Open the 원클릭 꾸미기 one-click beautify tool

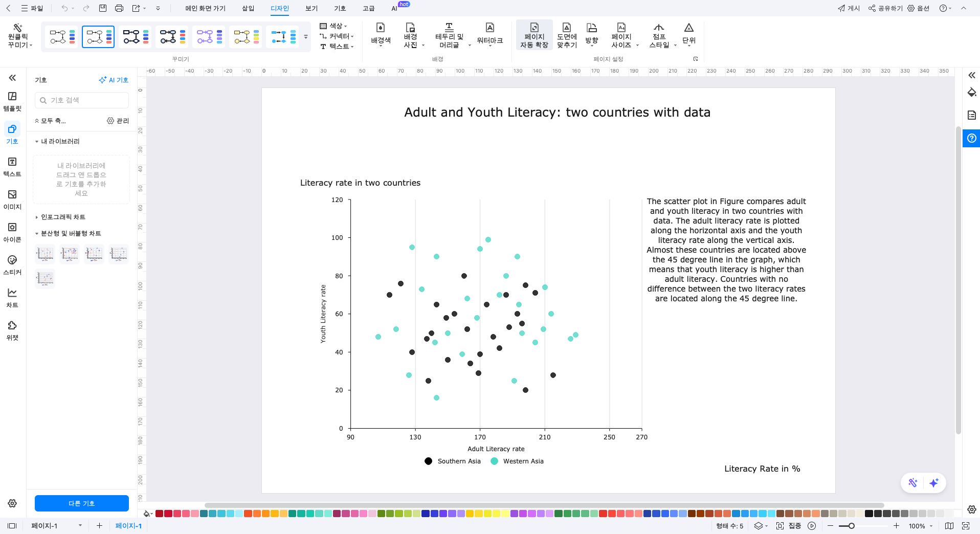[18, 36]
